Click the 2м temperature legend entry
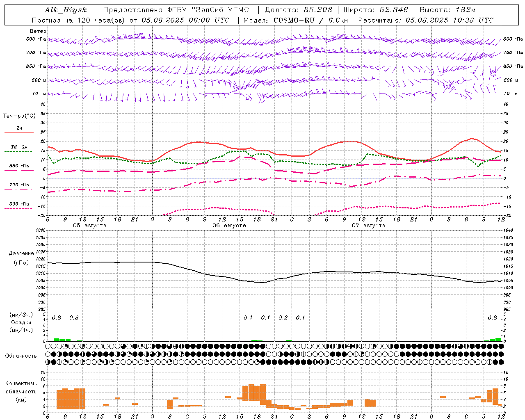Screen dimensions: 525x420 point(19,128)
